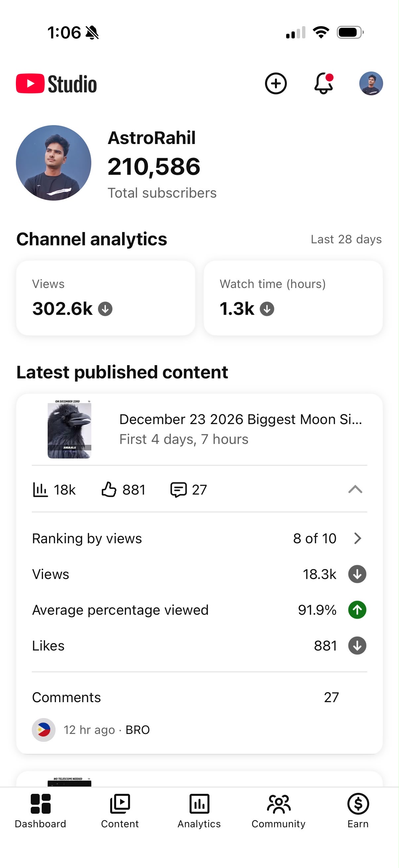The image size is (399, 868).
Task: Tap the YouTube Studio logo
Action: [56, 83]
